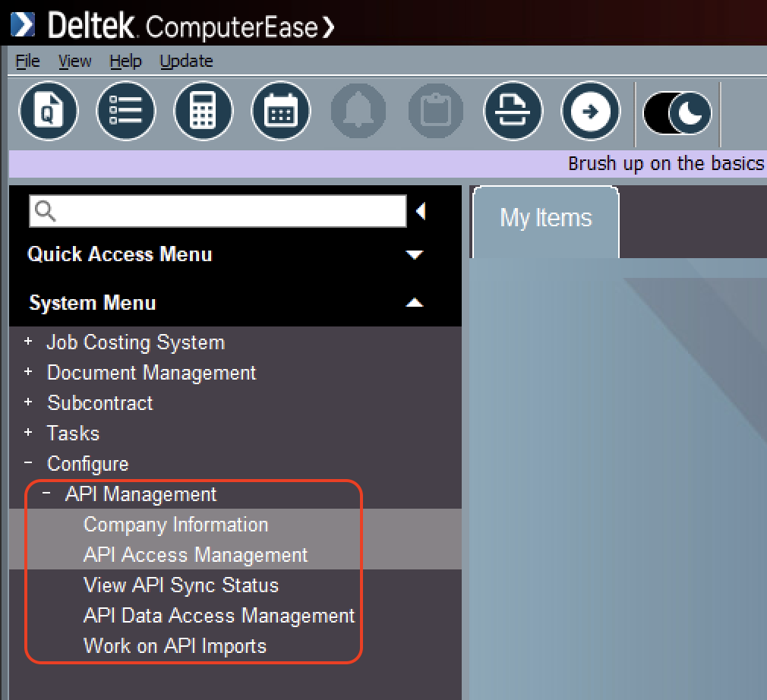Click the document query toolbar icon
The height and width of the screenshot is (700, 767).
coord(48,111)
